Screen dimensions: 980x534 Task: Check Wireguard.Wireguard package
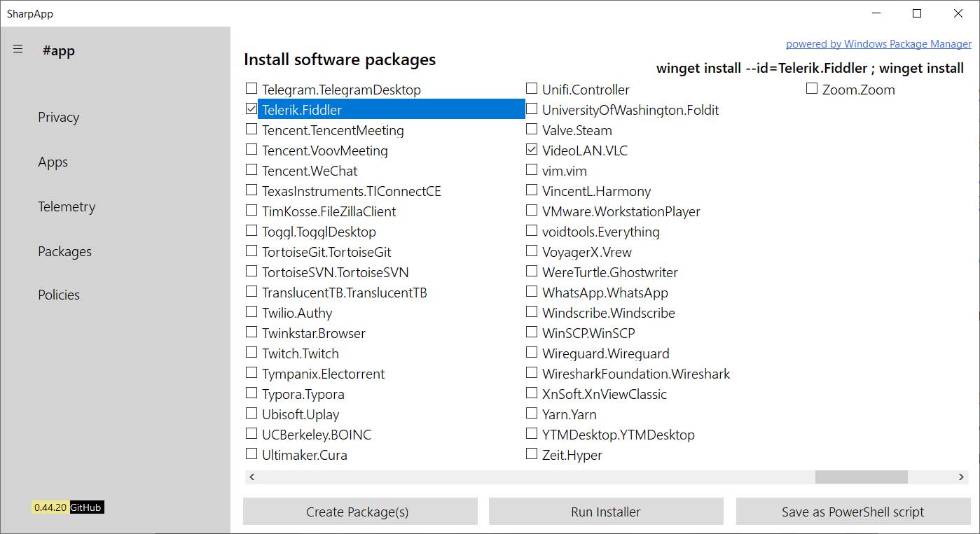531,353
